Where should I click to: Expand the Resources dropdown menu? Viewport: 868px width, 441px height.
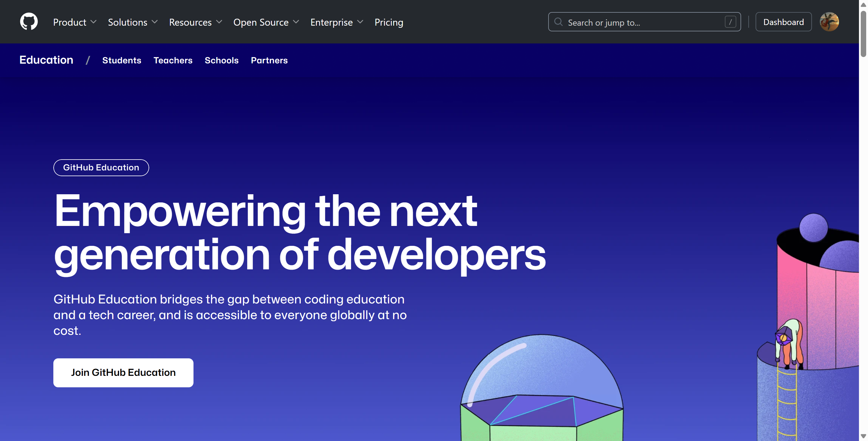coord(195,22)
